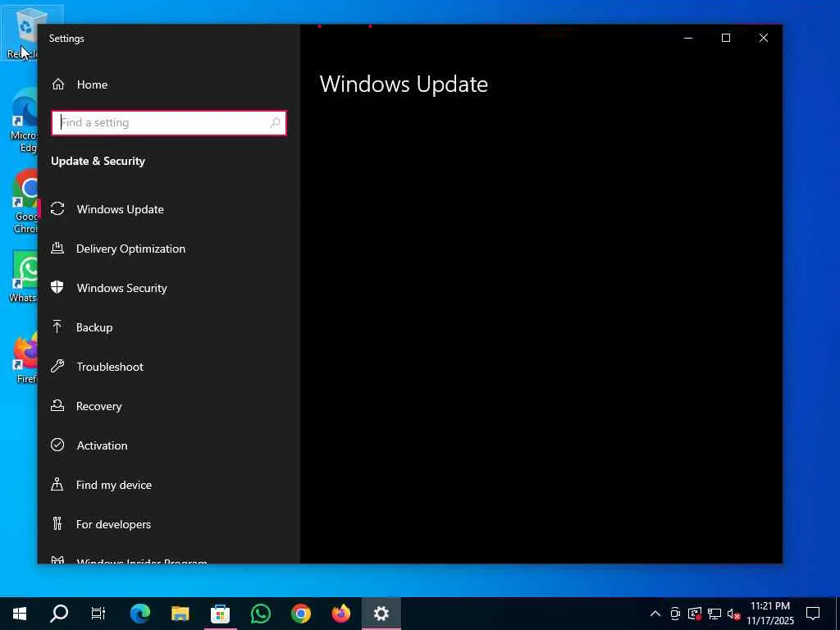Select Backup in sidebar
The image size is (840, 630).
point(169,327)
